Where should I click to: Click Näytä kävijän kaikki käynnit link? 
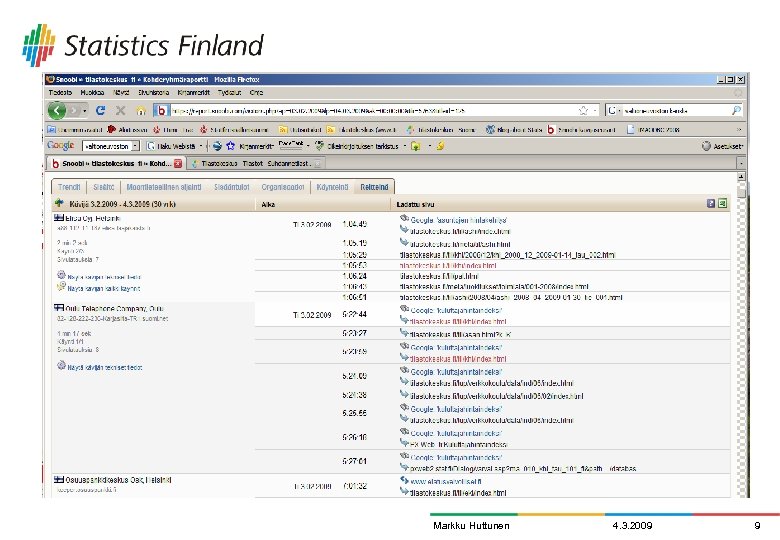point(104,288)
